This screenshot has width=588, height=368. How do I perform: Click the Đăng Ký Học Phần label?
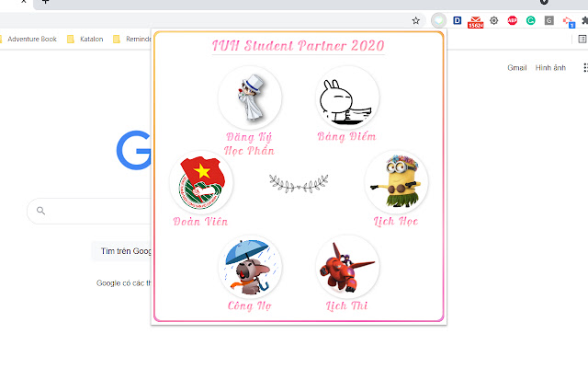[x=249, y=144]
